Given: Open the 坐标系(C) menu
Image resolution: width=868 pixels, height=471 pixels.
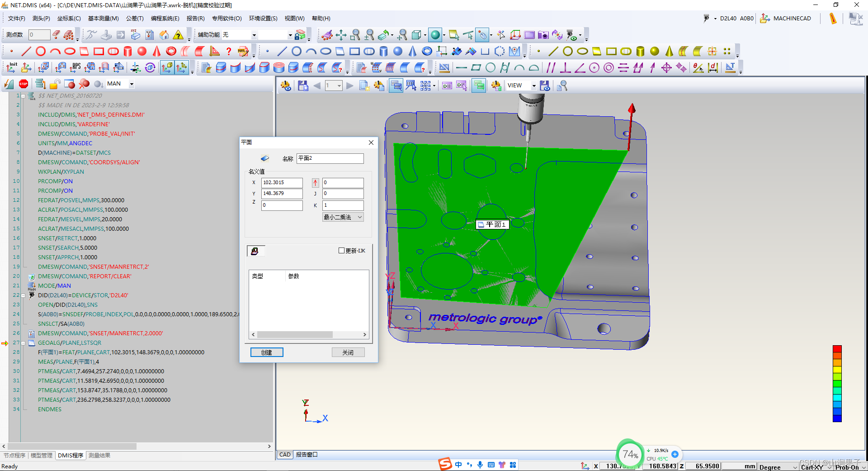Looking at the screenshot, I should (x=69, y=19).
